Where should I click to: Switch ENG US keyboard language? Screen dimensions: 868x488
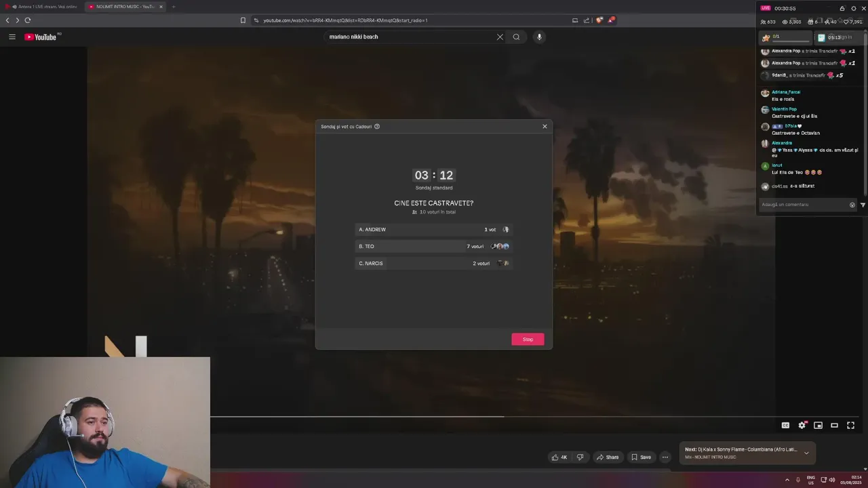[810, 480]
